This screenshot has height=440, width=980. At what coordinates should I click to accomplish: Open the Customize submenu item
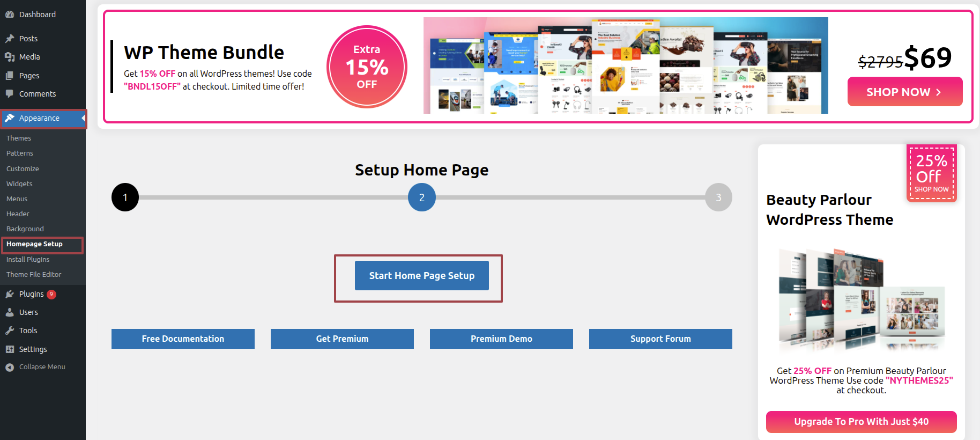(23, 168)
